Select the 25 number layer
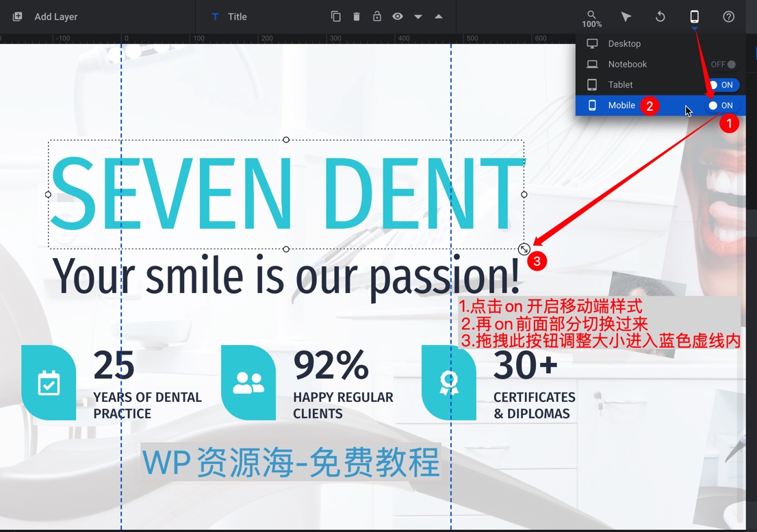Viewport: 757px width, 532px height. pos(114,366)
